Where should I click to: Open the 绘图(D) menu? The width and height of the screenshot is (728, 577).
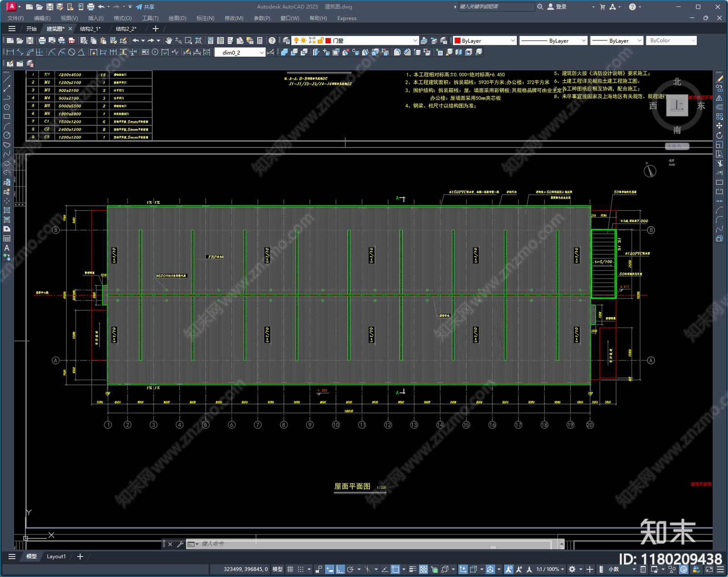[x=177, y=18]
